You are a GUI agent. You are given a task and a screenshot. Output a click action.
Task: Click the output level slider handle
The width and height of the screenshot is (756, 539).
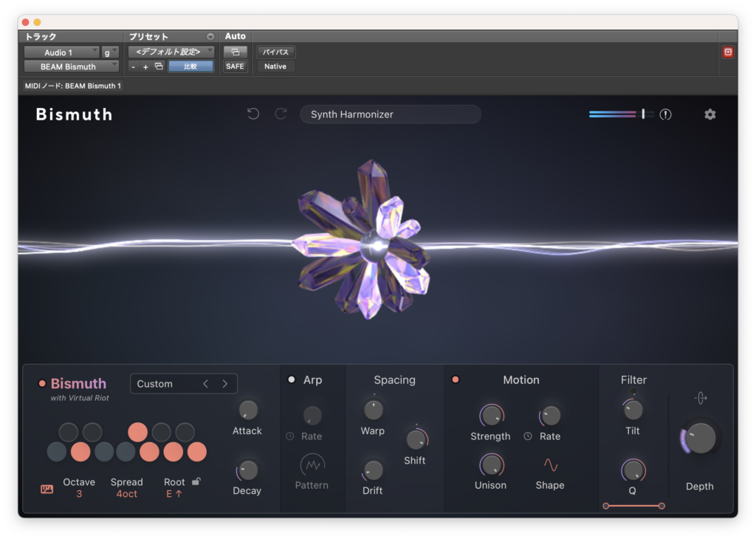[x=643, y=114]
